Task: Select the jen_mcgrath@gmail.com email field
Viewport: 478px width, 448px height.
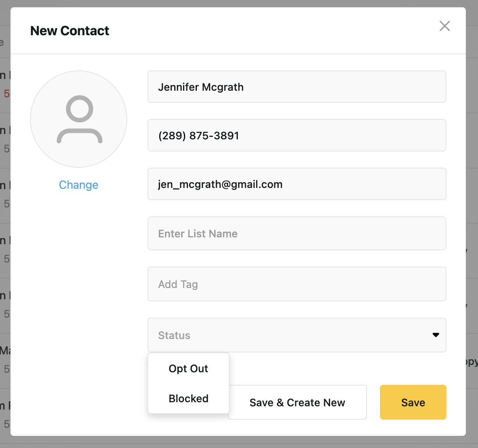Action: (x=297, y=184)
